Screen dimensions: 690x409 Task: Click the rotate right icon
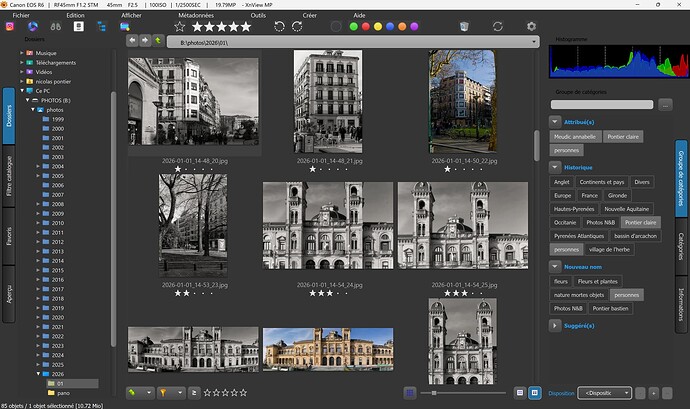[297, 26]
